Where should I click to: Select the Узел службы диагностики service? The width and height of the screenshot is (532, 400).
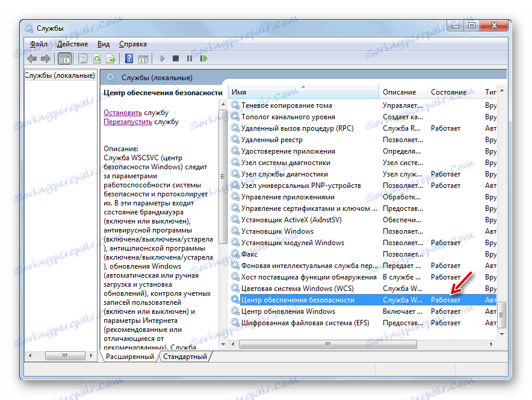[363, 174]
